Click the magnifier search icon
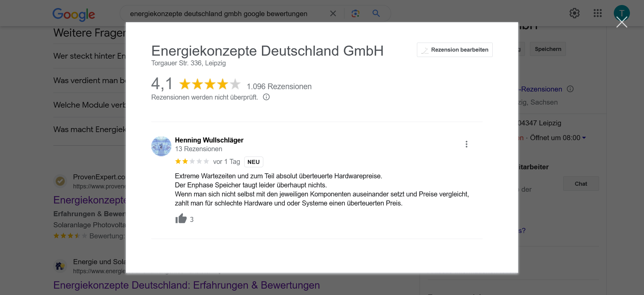The image size is (644, 295). [376, 13]
